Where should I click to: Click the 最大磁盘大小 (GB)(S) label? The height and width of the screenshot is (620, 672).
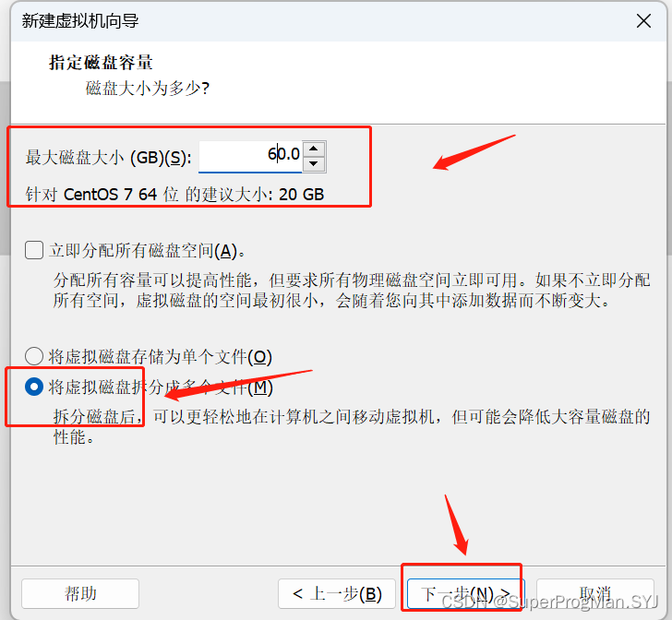pyautogui.click(x=108, y=158)
